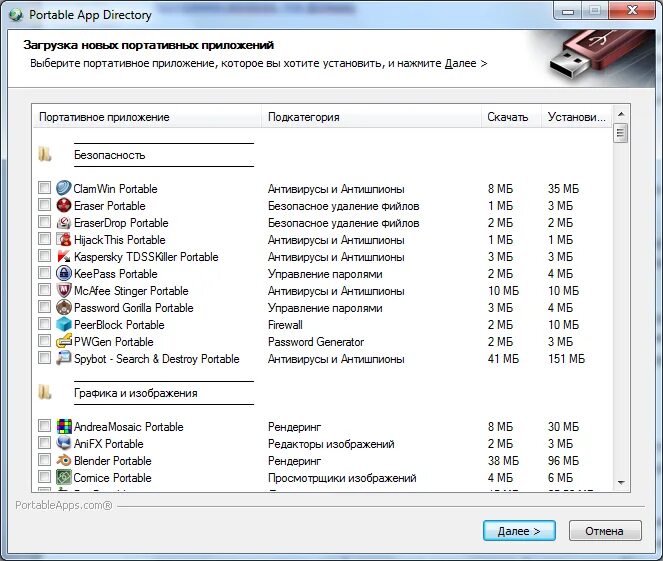Image resolution: width=663 pixels, height=561 pixels.
Task: Close the Portable App Directory window
Action: (x=632, y=10)
